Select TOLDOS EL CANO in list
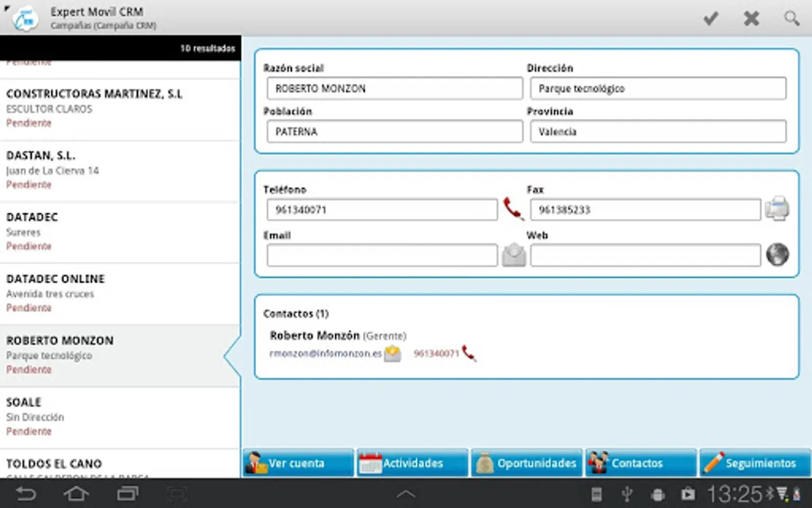The width and height of the screenshot is (812, 508). tap(120, 464)
